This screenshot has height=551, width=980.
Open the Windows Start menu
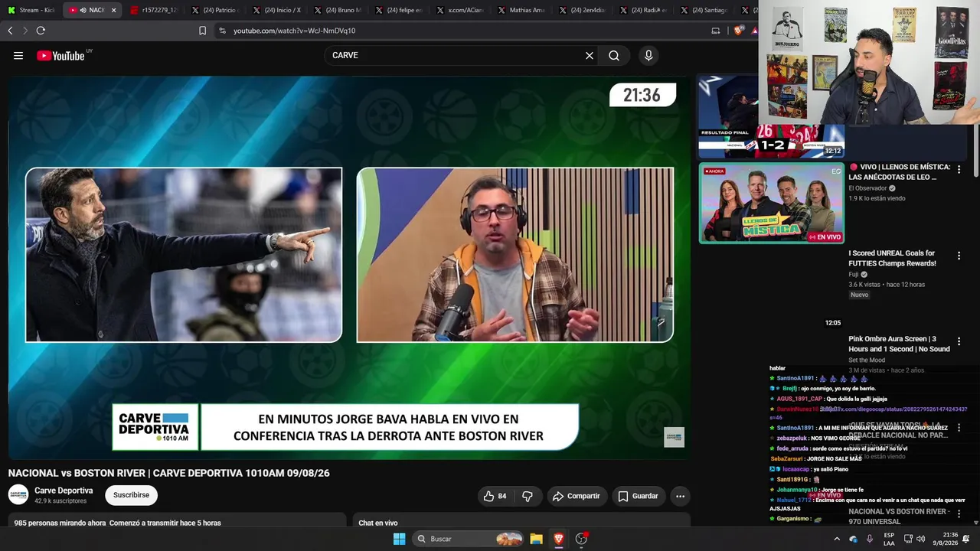tap(399, 539)
